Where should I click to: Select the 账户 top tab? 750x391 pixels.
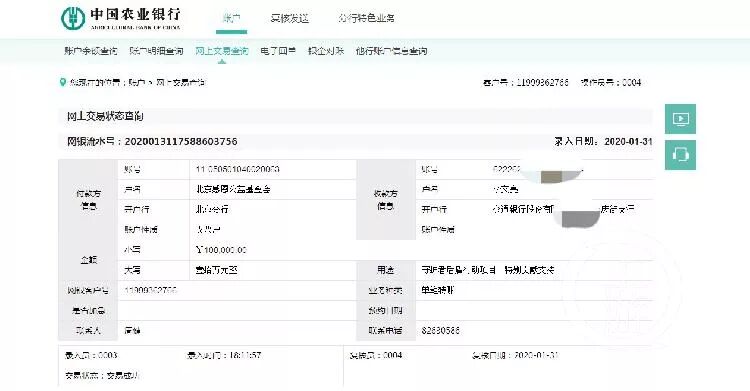tap(232, 18)
